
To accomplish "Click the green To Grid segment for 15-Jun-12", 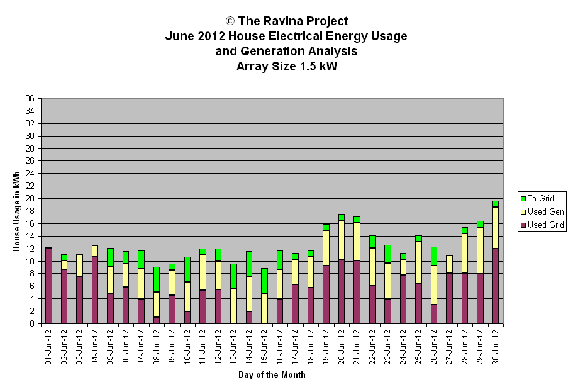I will click(x=264, y=281).
